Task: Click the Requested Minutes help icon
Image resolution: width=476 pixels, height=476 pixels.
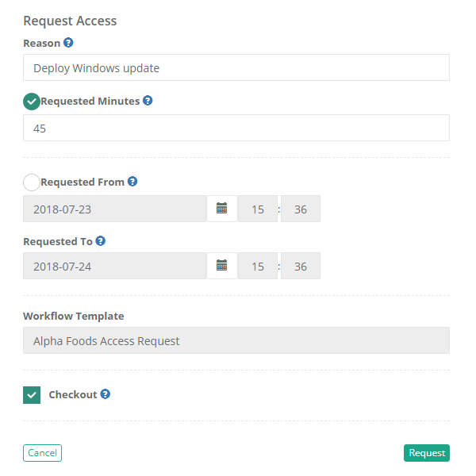Action: pyautogui.click(x=148, y=102)
